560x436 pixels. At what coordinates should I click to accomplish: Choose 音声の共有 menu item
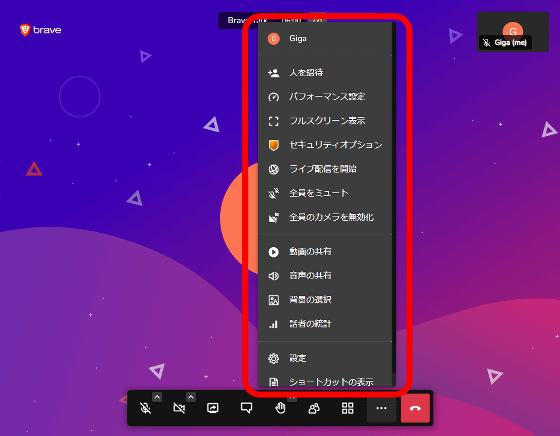(325, 276)
